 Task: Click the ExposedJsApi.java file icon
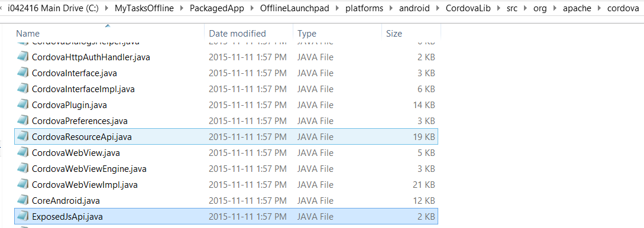click(x=22, y=217)
